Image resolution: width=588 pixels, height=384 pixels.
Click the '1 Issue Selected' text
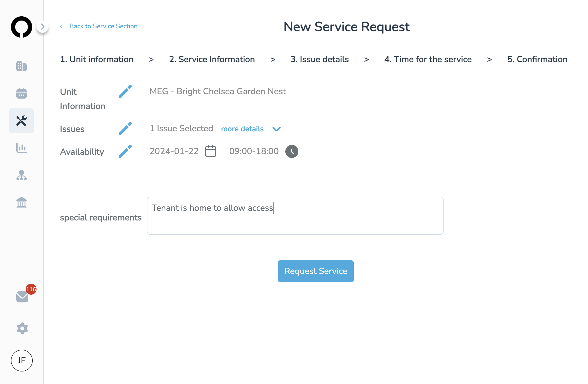(181, 128)
